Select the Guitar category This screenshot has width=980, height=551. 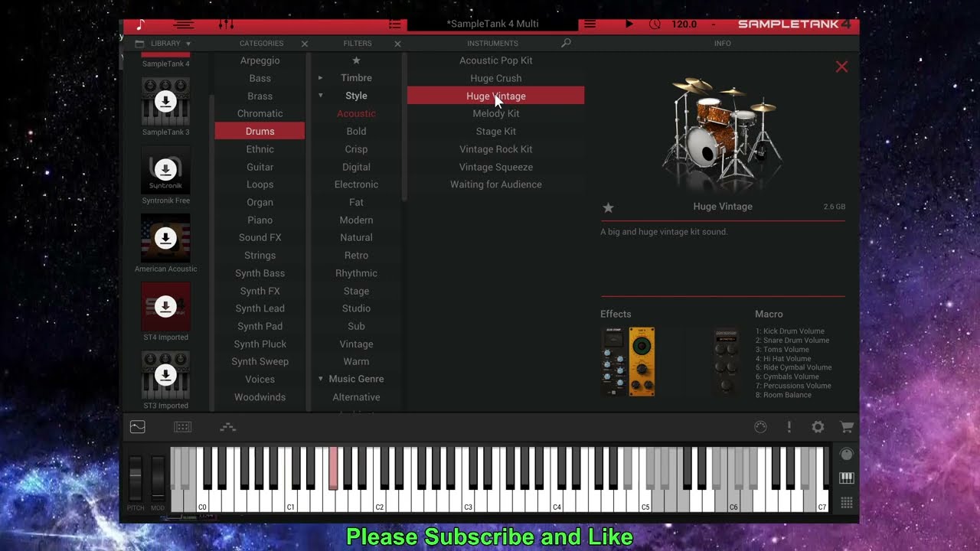pos(260,167)
